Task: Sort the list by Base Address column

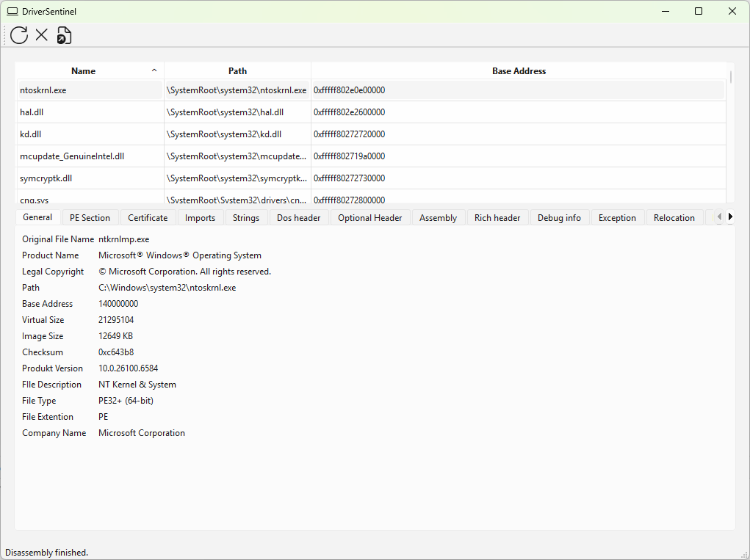Action: (519, 71)
